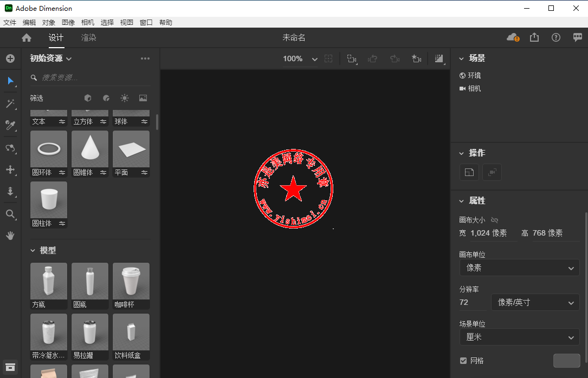Filter assets by models cube icon
Image resolution: width=588 pixels, height=378 pixels.
coord(88,98)
